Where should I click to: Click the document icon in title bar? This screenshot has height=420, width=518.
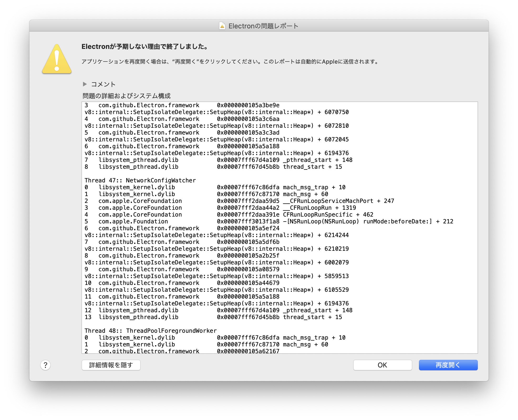222,26
